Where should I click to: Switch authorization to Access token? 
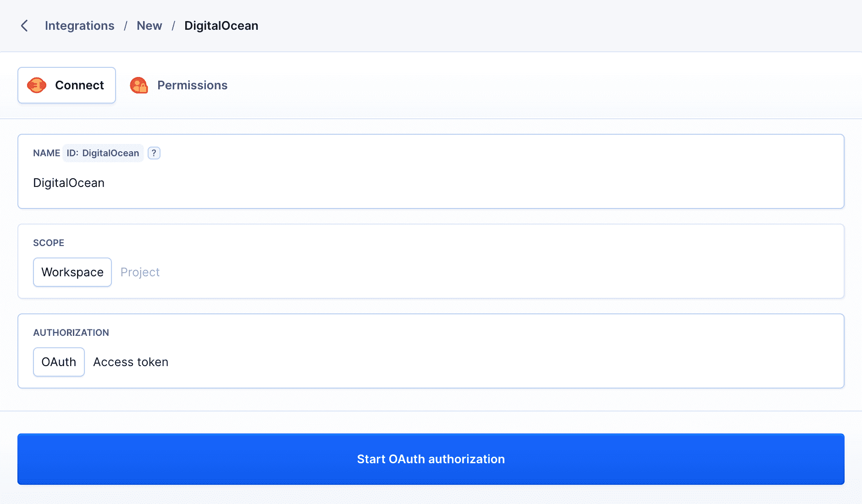click(131, 362)
